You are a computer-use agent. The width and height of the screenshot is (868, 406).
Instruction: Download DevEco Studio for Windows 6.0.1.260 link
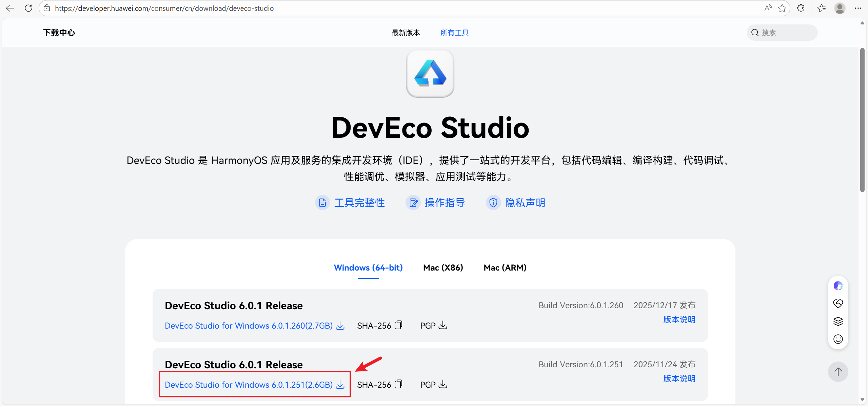[x=254, y=326]
